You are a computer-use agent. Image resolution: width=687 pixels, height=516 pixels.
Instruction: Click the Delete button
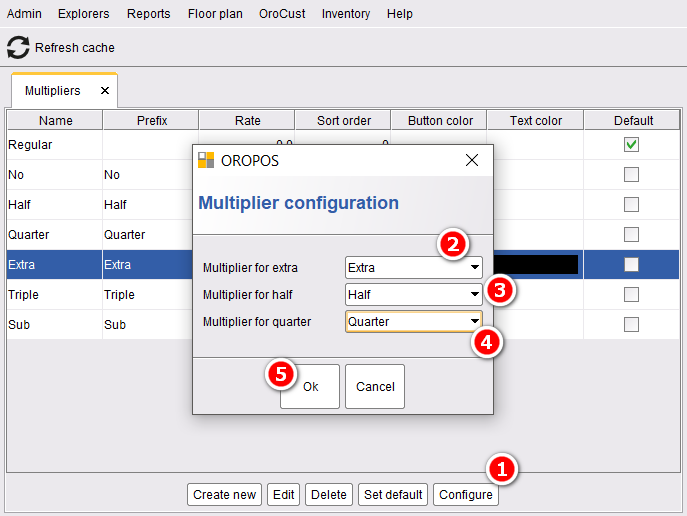tap(329, 495)
